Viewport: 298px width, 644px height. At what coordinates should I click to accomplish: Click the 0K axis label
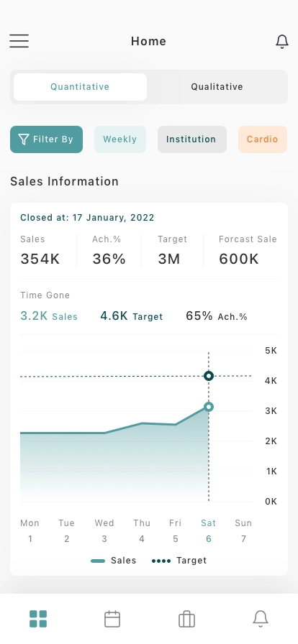point(271,501)
